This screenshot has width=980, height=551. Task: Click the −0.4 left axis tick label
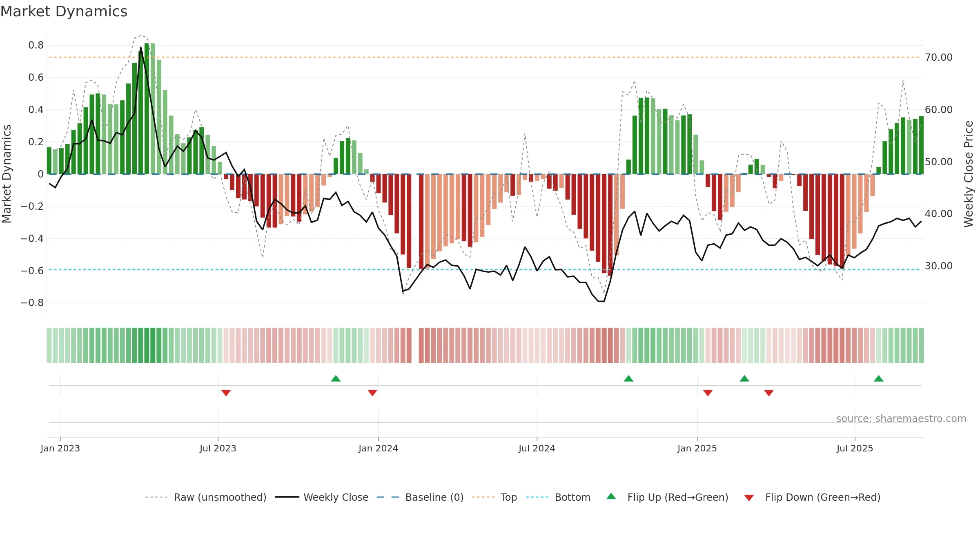click(32, 239)
